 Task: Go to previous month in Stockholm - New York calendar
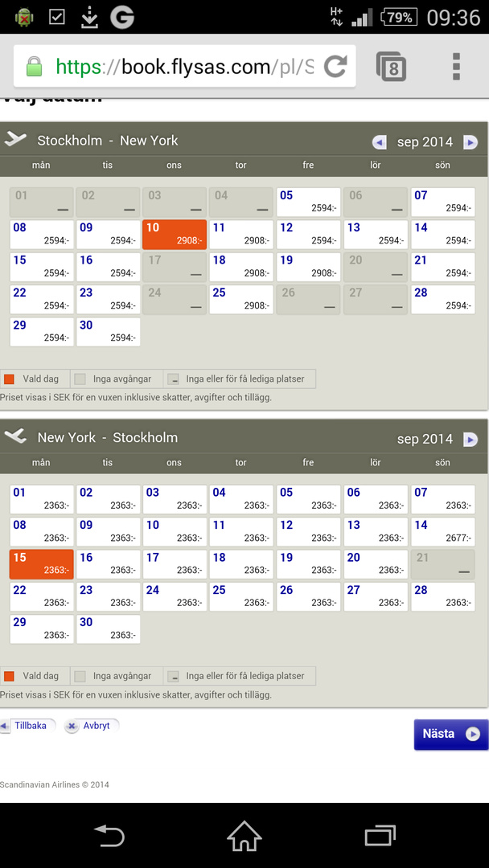click(x=380, y=142)
